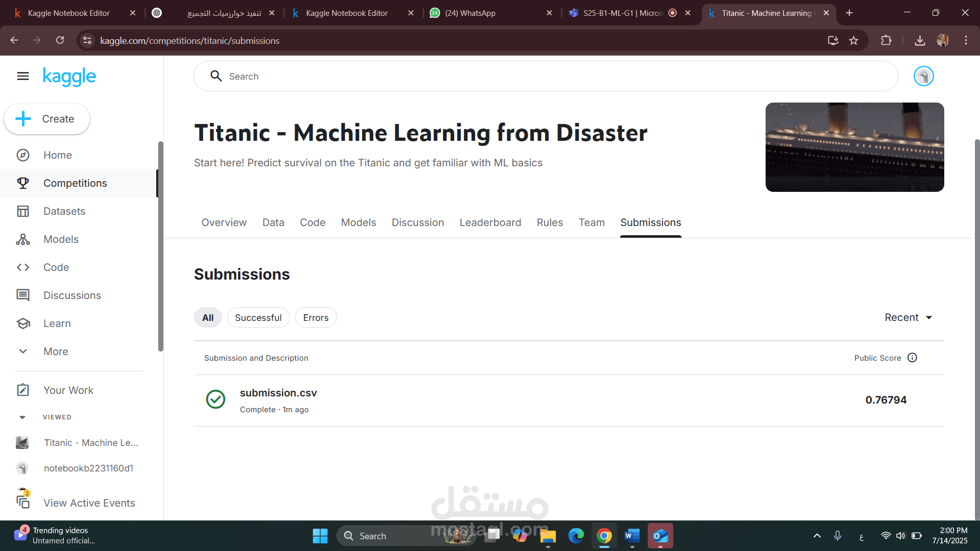This screenshot has height=551, width=980.
Task: Reload the current page
Action: tap(60, 40)
